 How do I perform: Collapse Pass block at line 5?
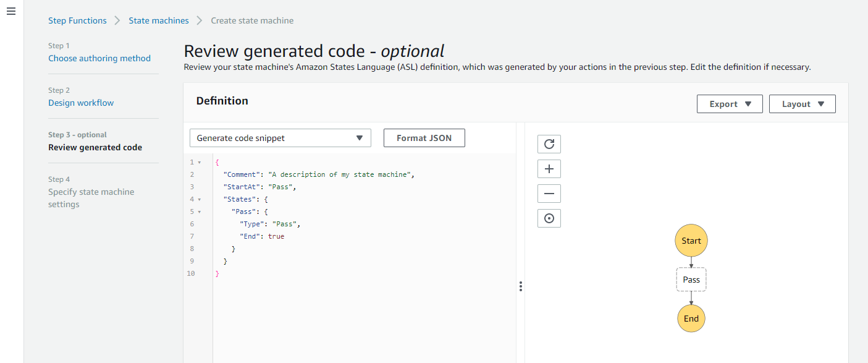(x=199, y=211)
